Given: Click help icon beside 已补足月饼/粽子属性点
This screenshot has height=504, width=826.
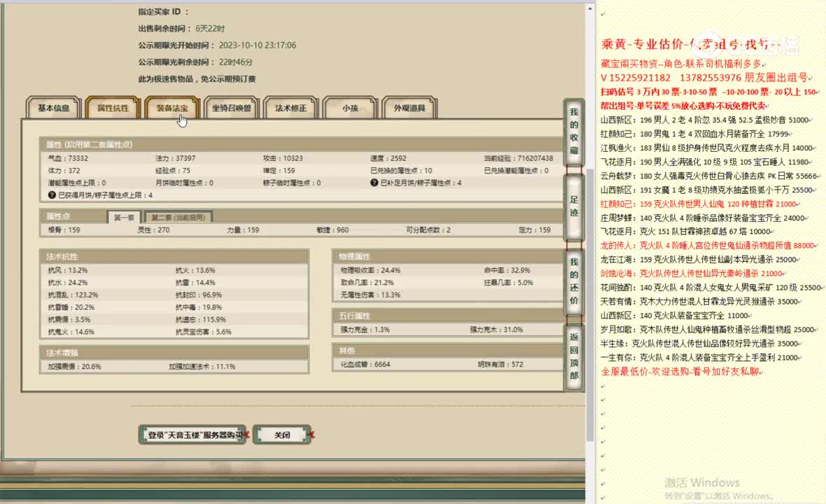Looking at the screenshot, I should 374,183.
